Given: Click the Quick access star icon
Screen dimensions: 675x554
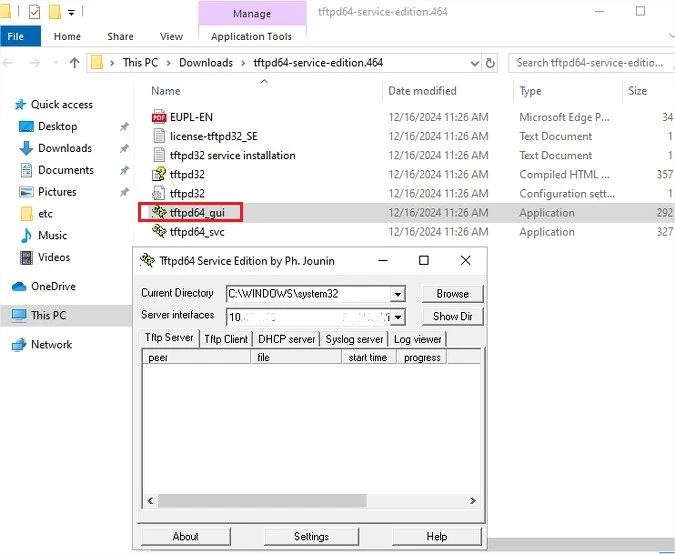Looking at the screenshot, I should pos(20,105).
